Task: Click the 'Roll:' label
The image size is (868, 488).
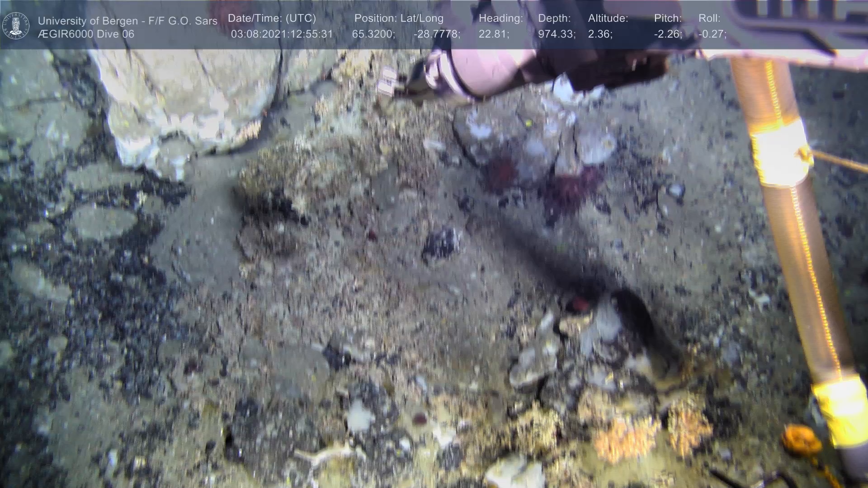Action: [x=709, y=19]
